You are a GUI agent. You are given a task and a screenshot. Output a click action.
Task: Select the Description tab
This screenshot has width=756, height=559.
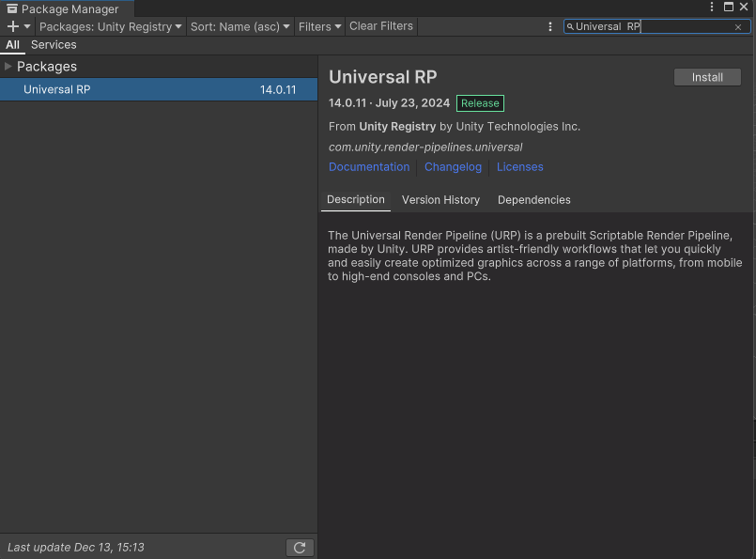[x=356, y=200]
